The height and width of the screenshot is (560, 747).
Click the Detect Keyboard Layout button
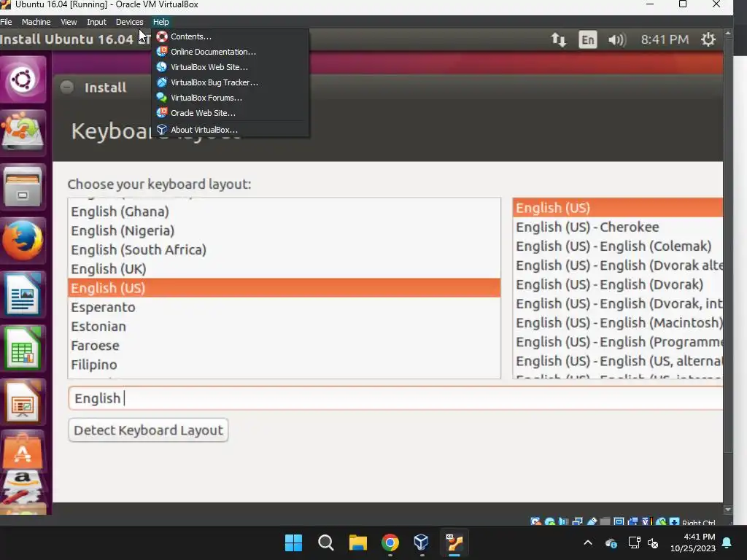tap(148, 430)
